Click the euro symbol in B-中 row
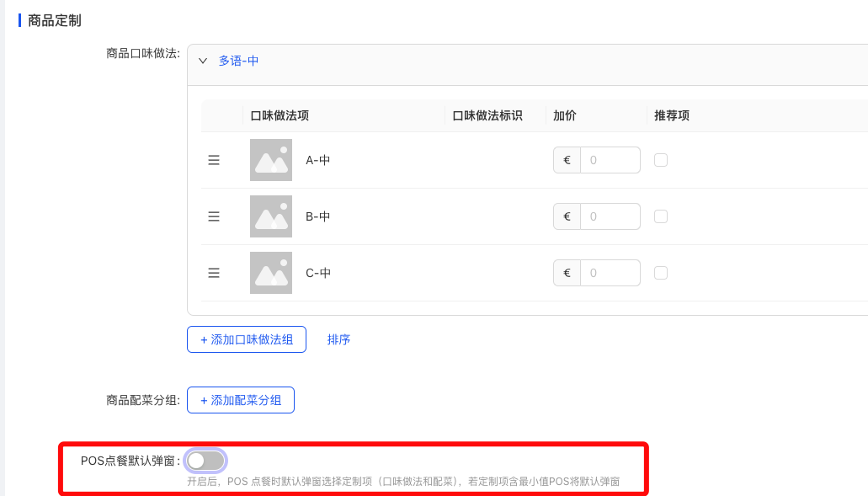Image resolution: width=868 pixels, height=496 pixels. pyautogui.click(x=567, y=216)
